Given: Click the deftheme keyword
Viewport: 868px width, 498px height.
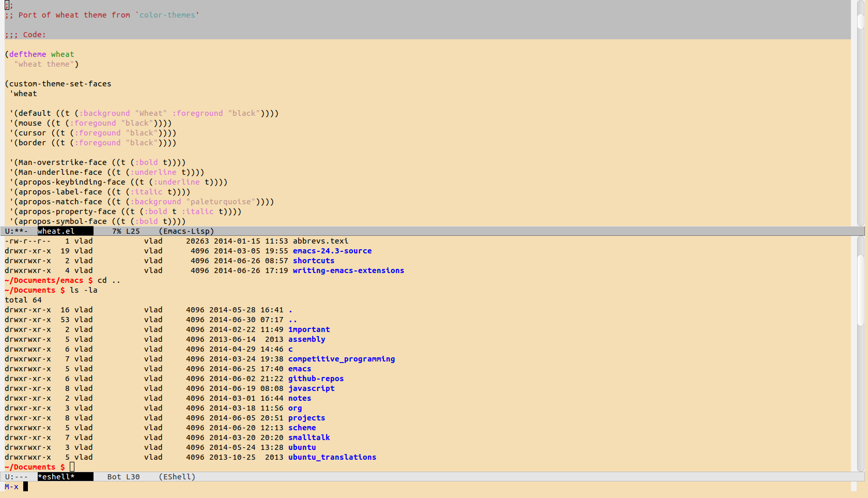Looking at the screenshot, I should tap(28, 54).
